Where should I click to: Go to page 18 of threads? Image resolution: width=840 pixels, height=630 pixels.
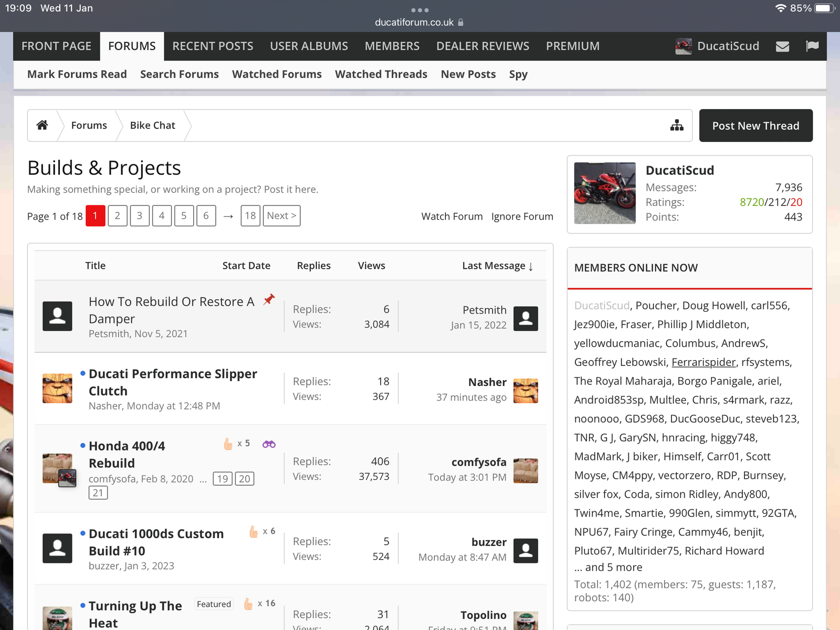click(x=250, y=216)
